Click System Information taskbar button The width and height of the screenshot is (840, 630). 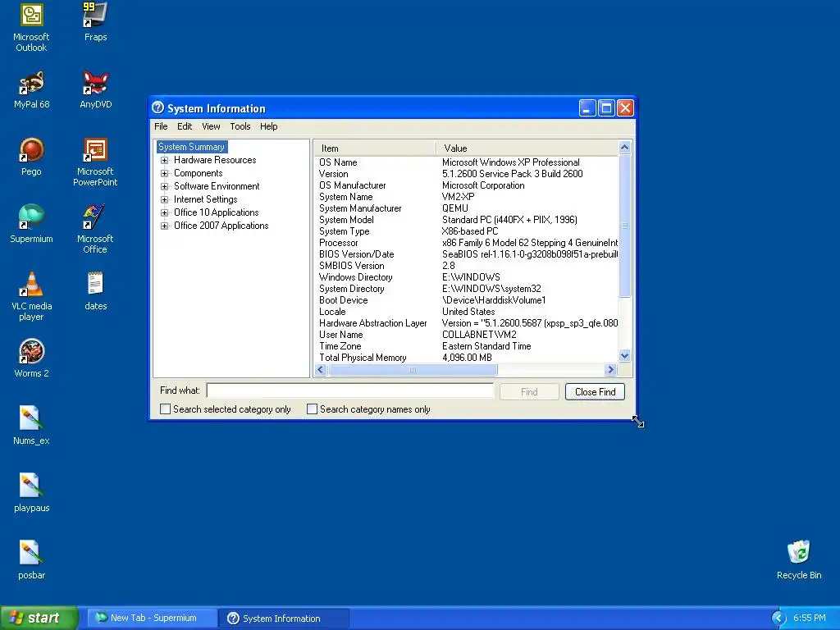(x=284, y=618)
